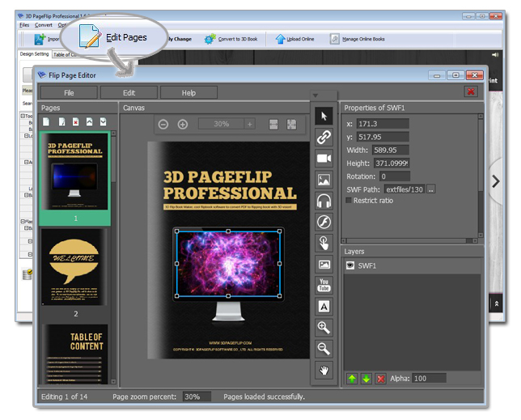
Task: Move SWF1 layer down with green arrow
Action: pos(366,379)
